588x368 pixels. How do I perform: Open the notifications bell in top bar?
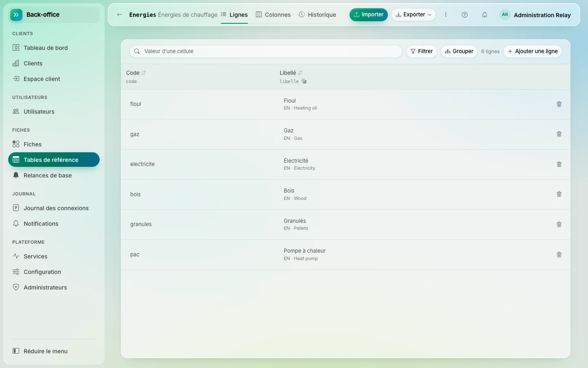point(485,15)
